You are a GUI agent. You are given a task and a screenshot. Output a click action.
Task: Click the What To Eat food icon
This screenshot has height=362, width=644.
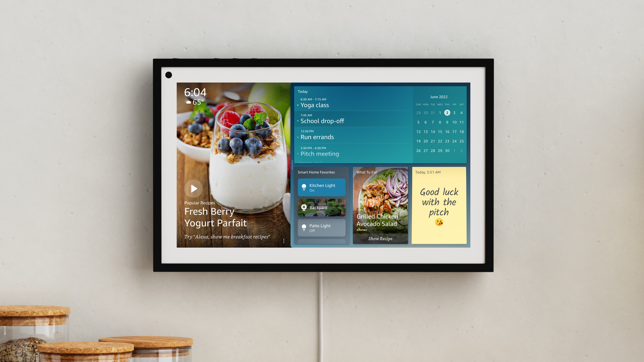pos(380,206)
